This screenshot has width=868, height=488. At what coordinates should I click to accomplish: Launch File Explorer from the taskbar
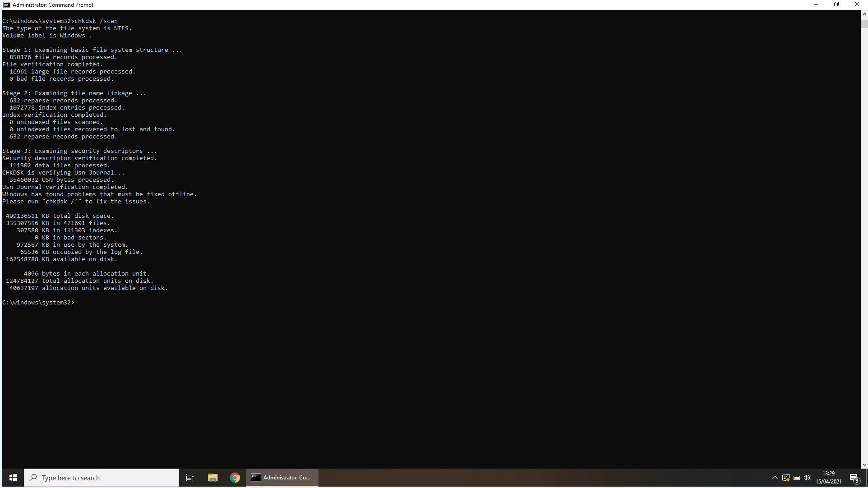point(212,478)
